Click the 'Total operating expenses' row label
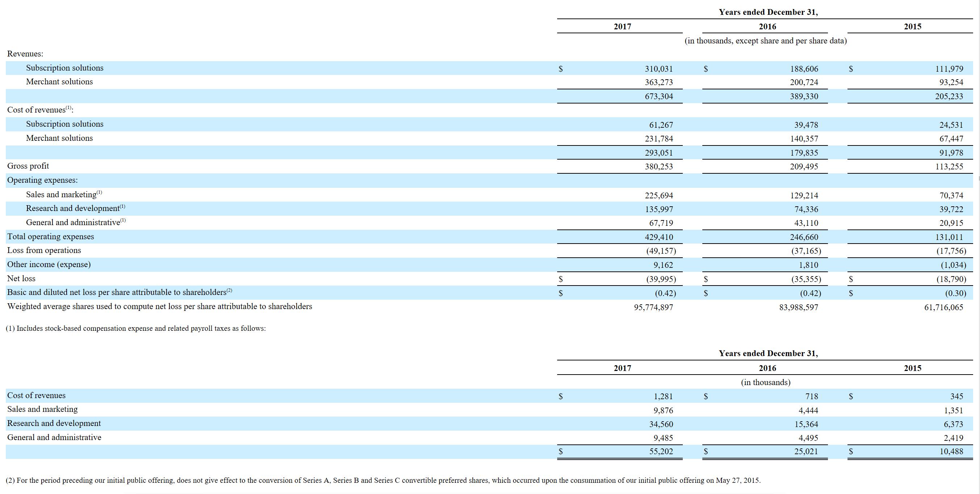Image resolution: width=980 pixels, height=494 pixels. (x=51, y=237)
